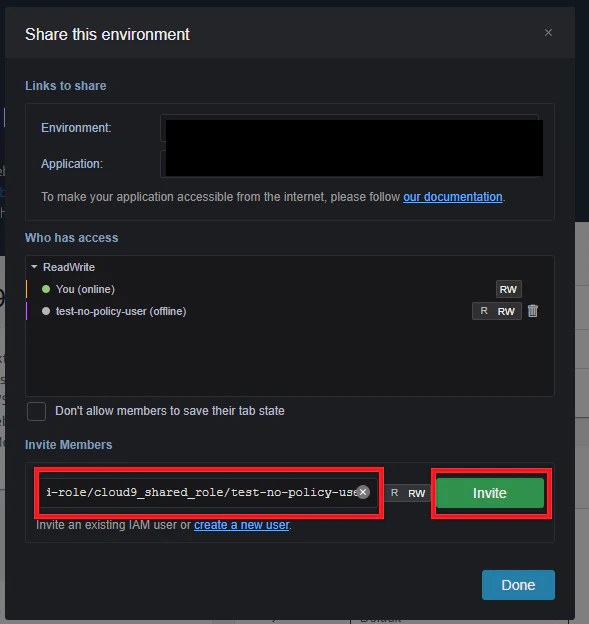Choose RW permission for the invite
Image resolution: width=589 pixels, height=624 pixels.
(x=416, y=493)
